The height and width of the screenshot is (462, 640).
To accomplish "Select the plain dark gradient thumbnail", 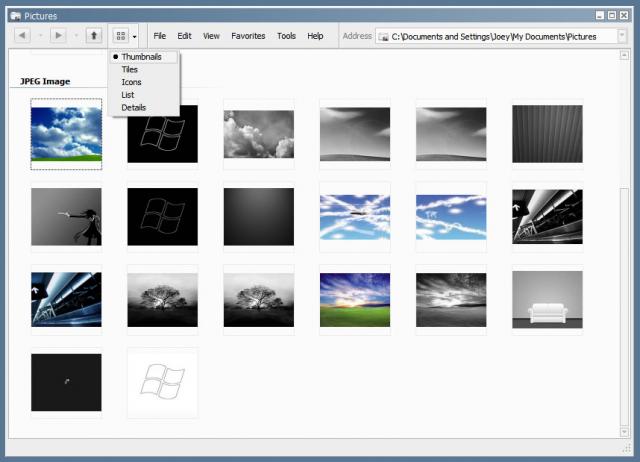I will (259, 217).
